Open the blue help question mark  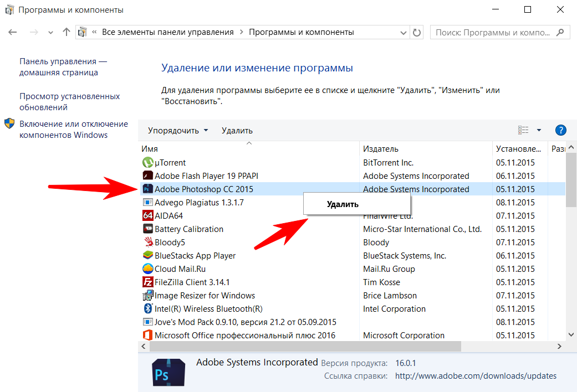point(560,131)
